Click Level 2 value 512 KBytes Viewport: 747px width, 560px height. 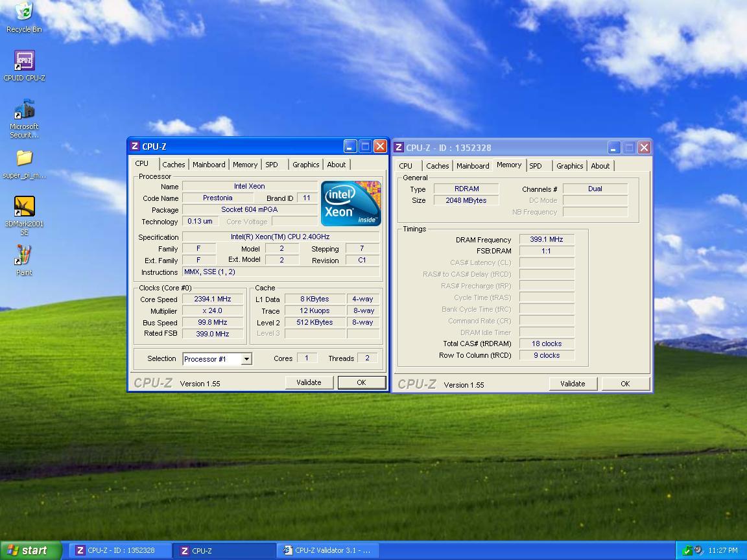pos(315,322)
